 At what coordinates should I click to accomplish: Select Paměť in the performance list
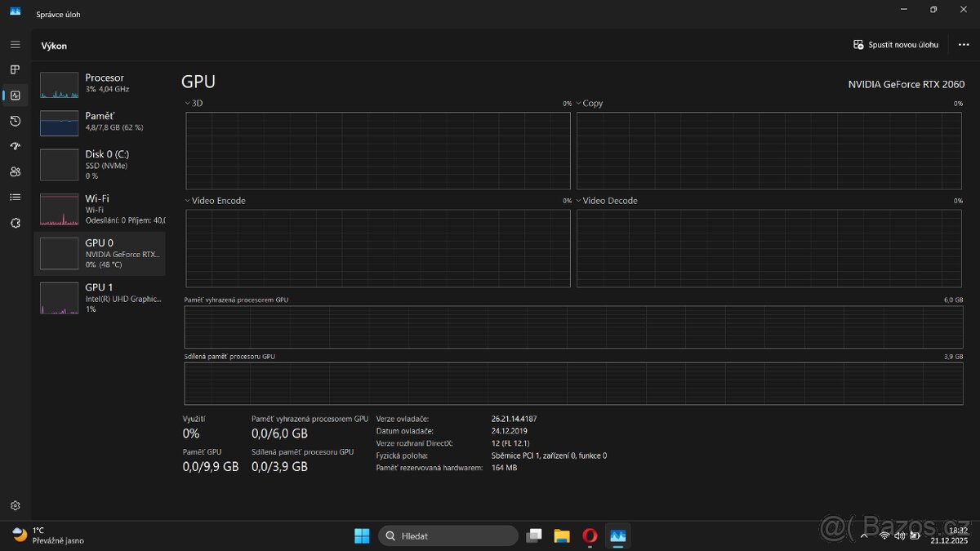pos(99,122)
